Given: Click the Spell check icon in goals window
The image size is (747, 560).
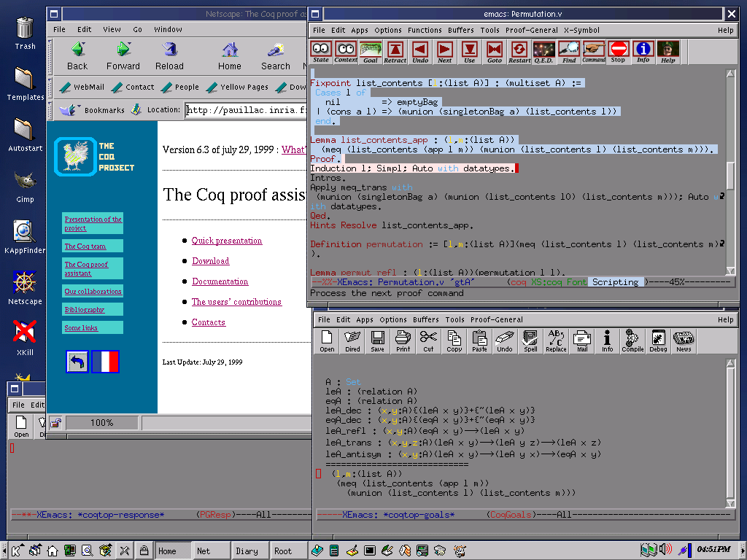Looking at the screenshot, I should point(530,340).
